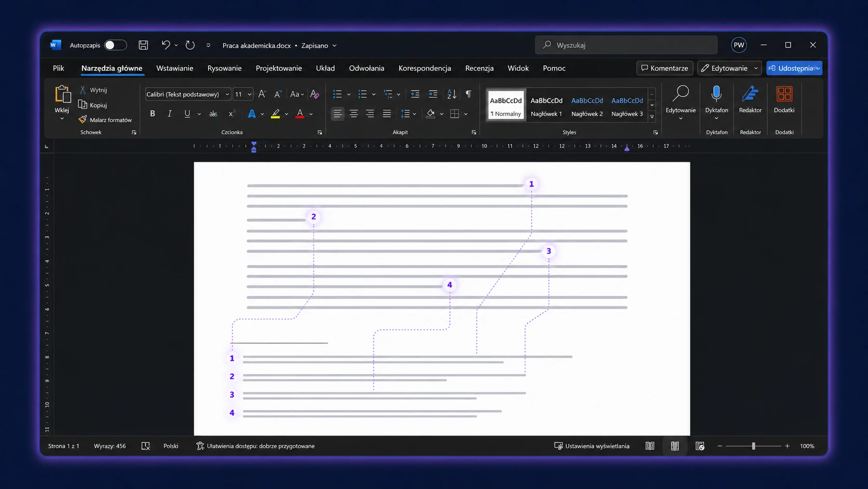Image resolution: width=868 pixels, height=489 pixels.
Task: Copy selection with Kopiuj
Action: (x=93, y=105)
